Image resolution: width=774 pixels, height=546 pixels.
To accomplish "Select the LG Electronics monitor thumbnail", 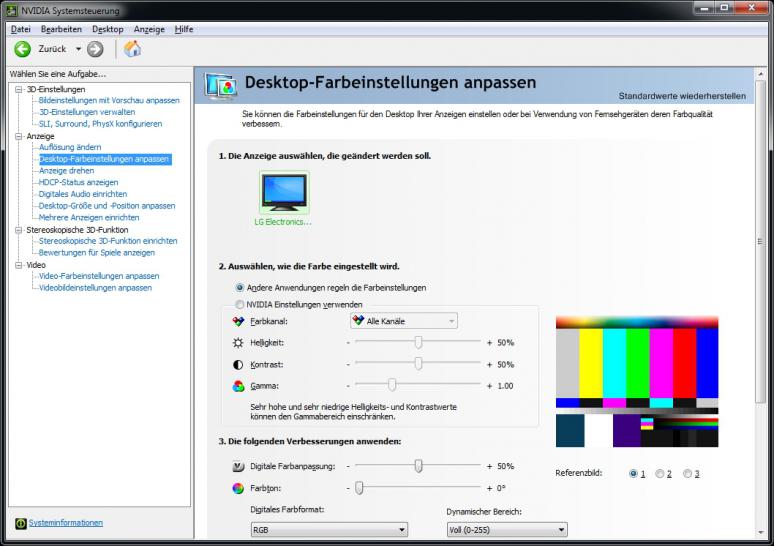I will [284, 192].
